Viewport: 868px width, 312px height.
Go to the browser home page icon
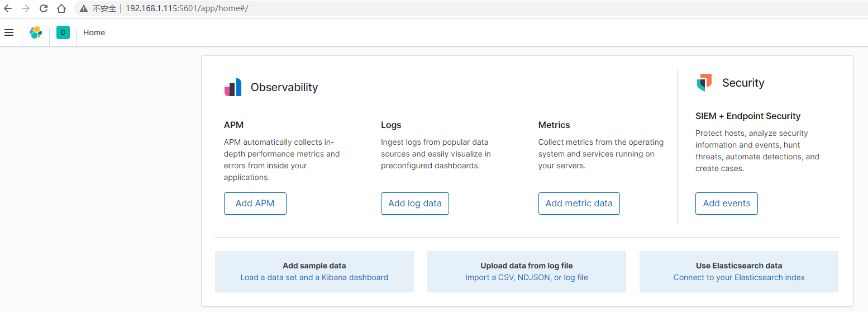click(x=61, y=8)
